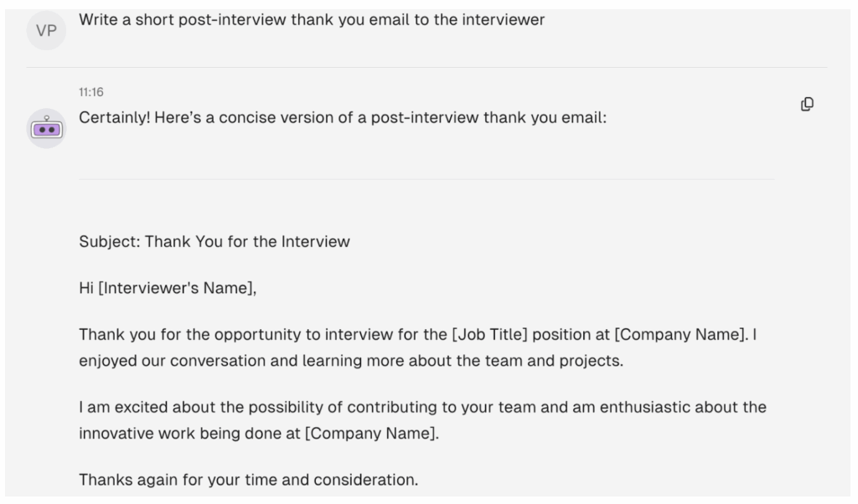
Task: Click the word "Certainly!" in the reply
Action: tap(114, 117)
